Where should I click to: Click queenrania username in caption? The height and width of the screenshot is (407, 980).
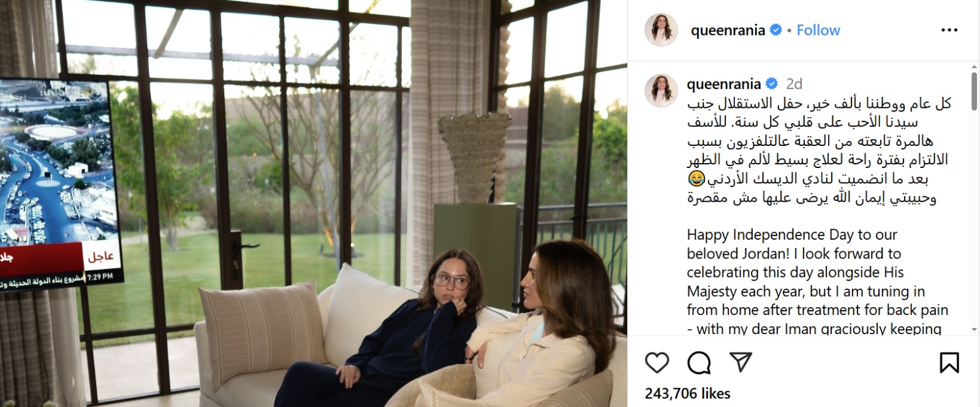(x=723, y=84)
